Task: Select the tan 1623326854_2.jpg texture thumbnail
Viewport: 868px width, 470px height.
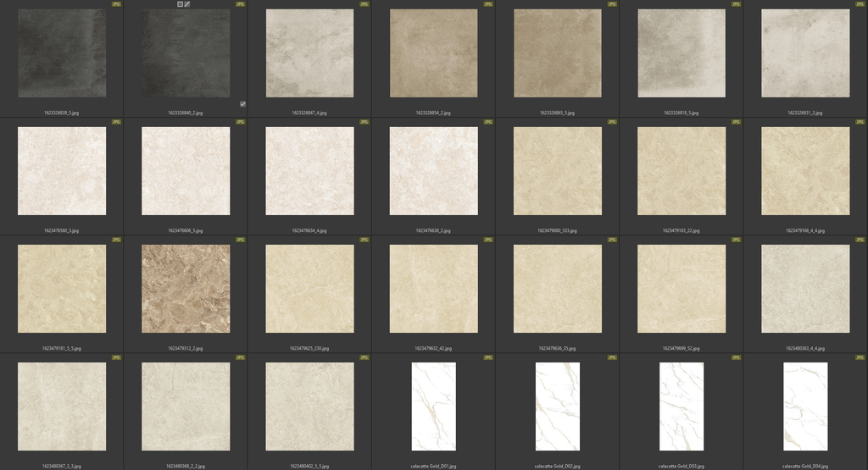Action: click(434, 53)
